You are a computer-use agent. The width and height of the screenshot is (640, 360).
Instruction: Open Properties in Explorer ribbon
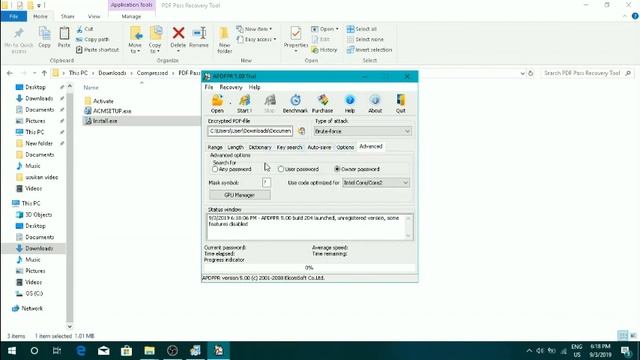(x=296, y=38)
